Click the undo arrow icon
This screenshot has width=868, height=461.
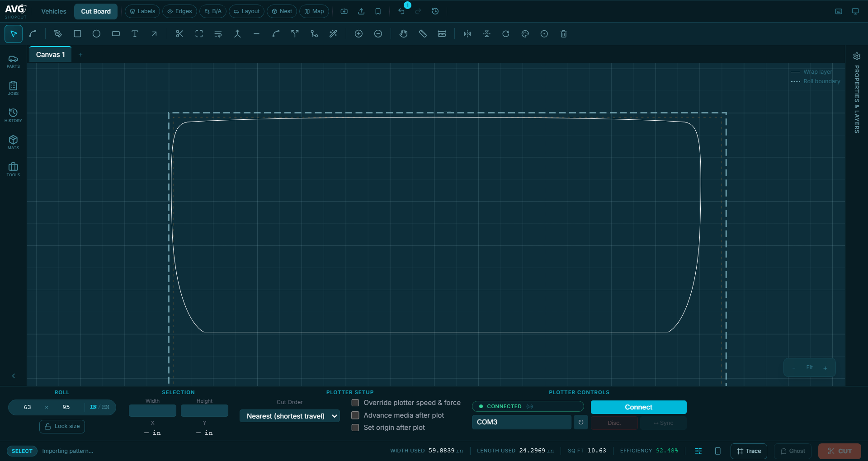point(401,11)
